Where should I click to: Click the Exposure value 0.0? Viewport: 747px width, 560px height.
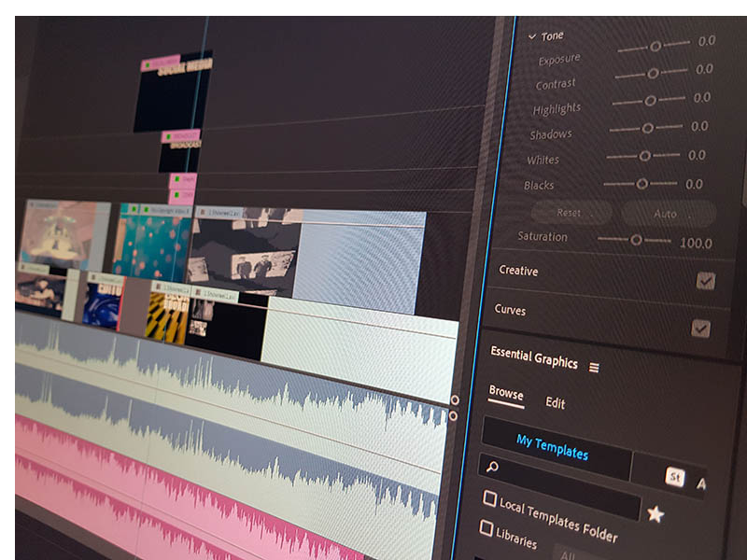click(x=707, y=41)
